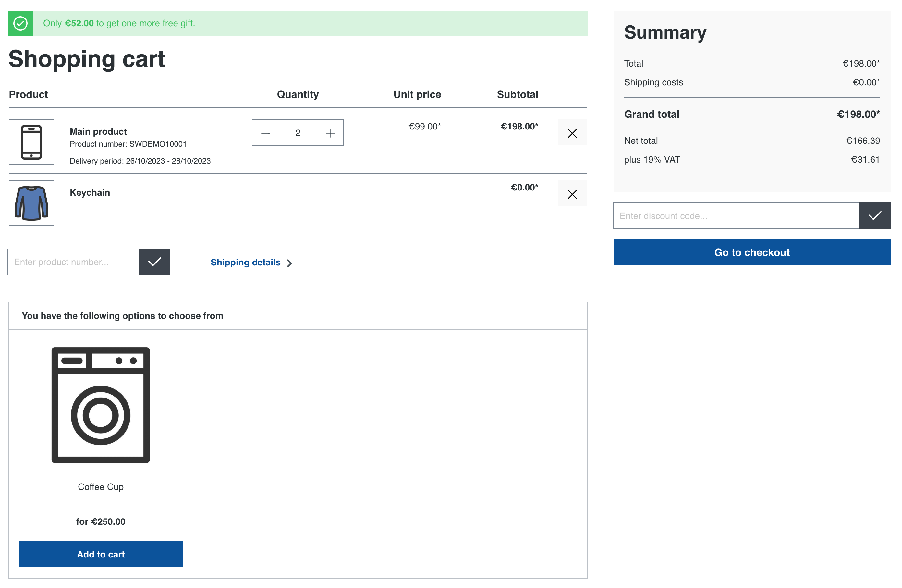Increase Main product quantity with plus icon
Image resolution: width=902 pixels, height=588 pixels.
[x=330, y=133]
